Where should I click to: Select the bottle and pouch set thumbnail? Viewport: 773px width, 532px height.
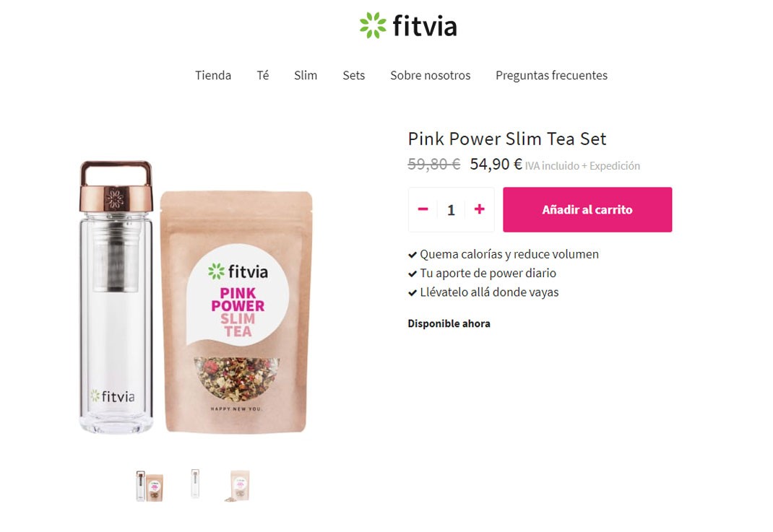(150, 486)
